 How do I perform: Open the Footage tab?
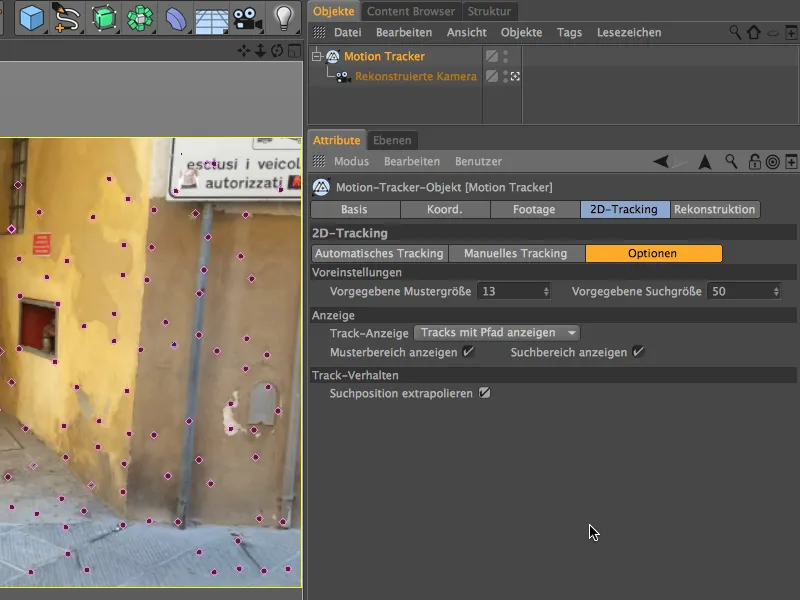coord(535,210)
